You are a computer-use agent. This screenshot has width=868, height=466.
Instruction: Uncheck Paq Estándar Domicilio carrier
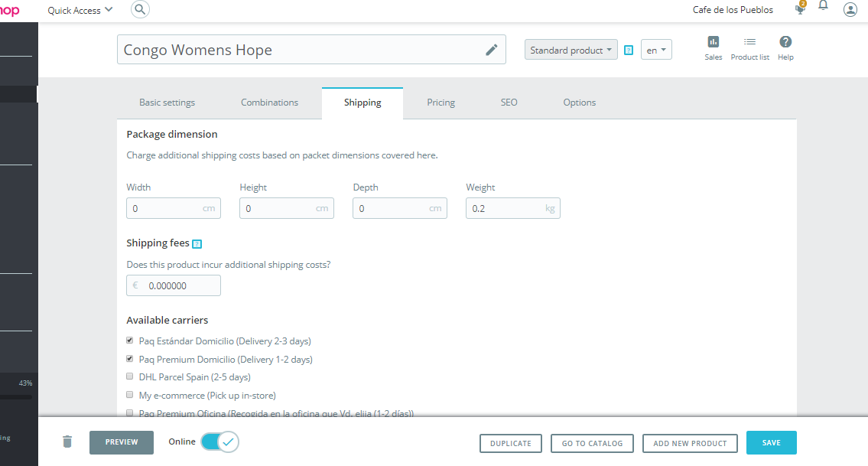(x=129, y=341)
